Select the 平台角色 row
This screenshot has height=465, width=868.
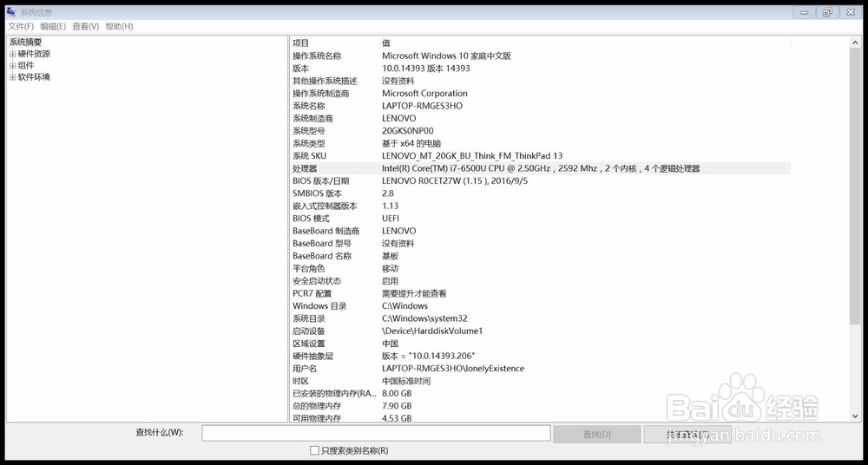(x=540, y=268)
